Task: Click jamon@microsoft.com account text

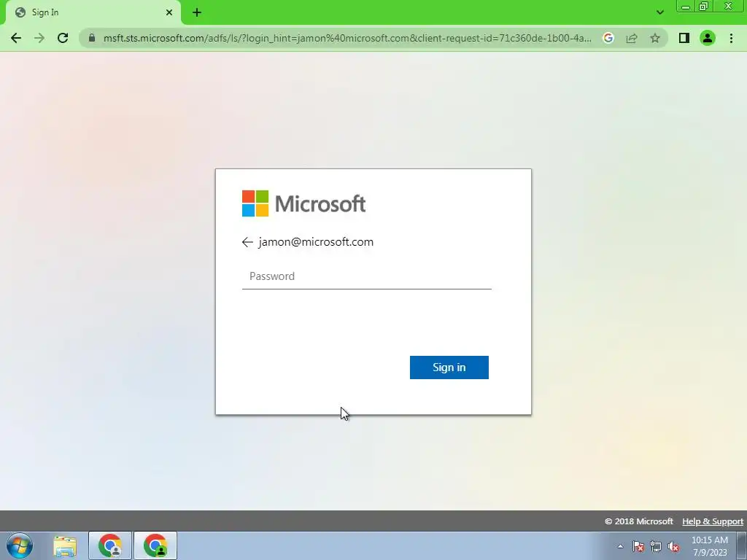Action: coord(316,242)
